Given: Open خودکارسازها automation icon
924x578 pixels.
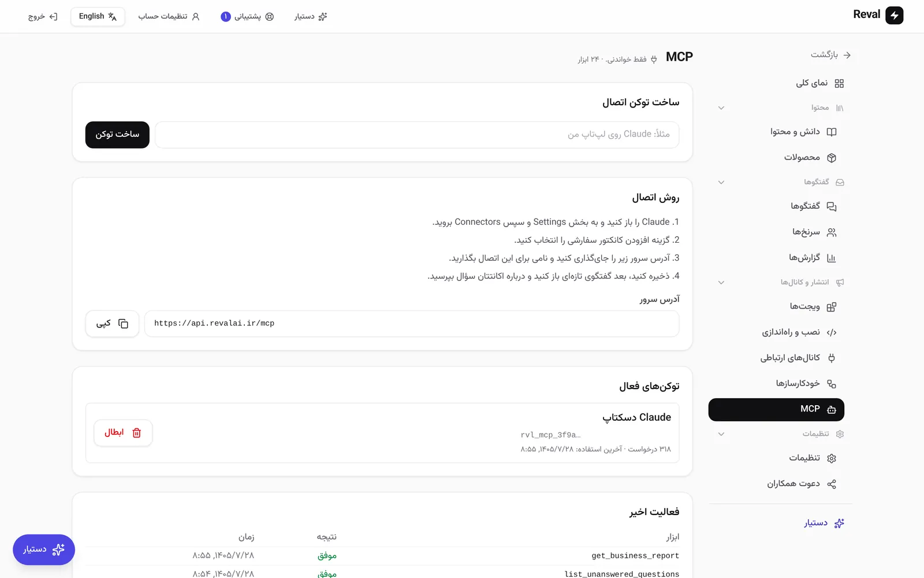Looking at the screenshot, I should [832, 384].
